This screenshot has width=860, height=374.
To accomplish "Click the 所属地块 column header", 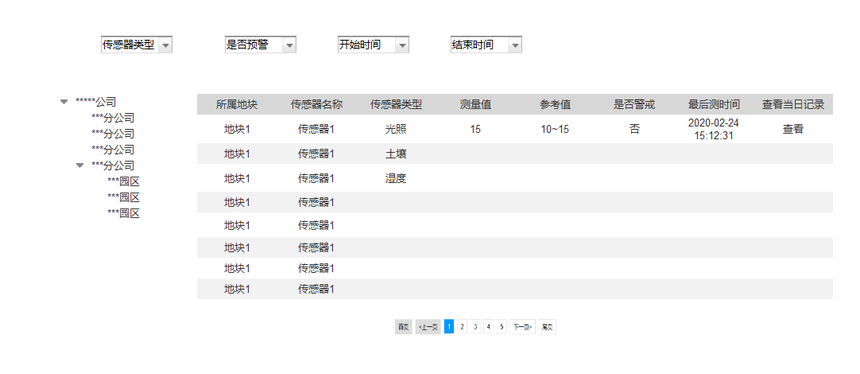I will point(236,104).
